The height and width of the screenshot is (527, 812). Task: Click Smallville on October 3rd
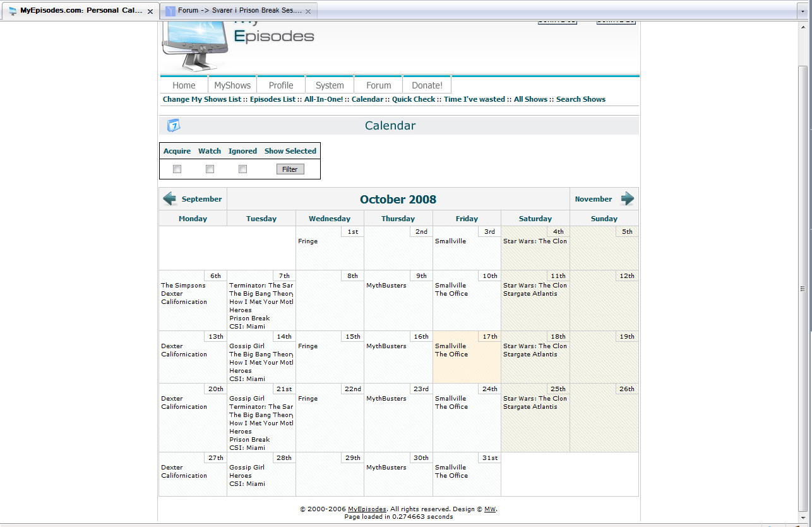pos(451,241)
